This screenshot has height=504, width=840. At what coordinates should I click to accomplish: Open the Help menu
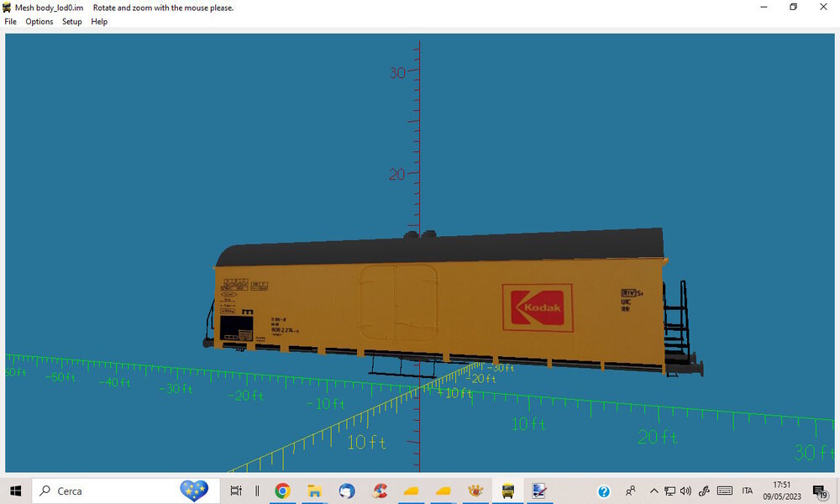(99, 22)
